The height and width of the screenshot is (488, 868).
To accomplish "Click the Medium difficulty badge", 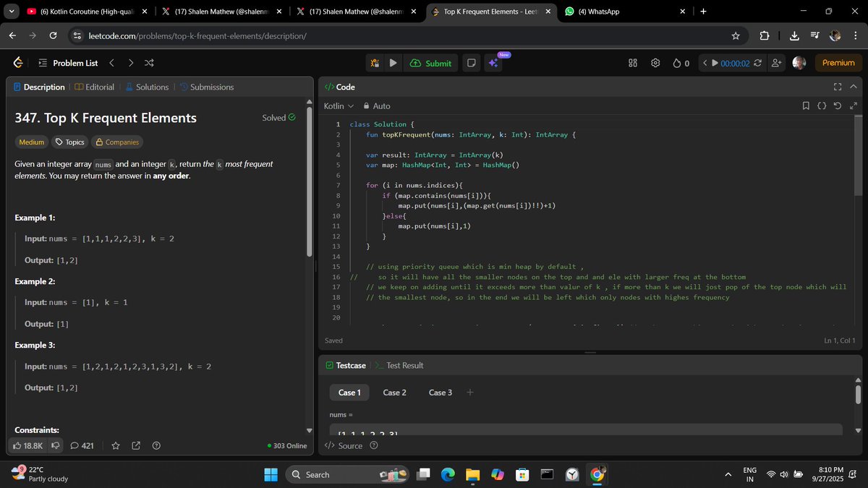I will pyautogui.click(x=32, y=142).
